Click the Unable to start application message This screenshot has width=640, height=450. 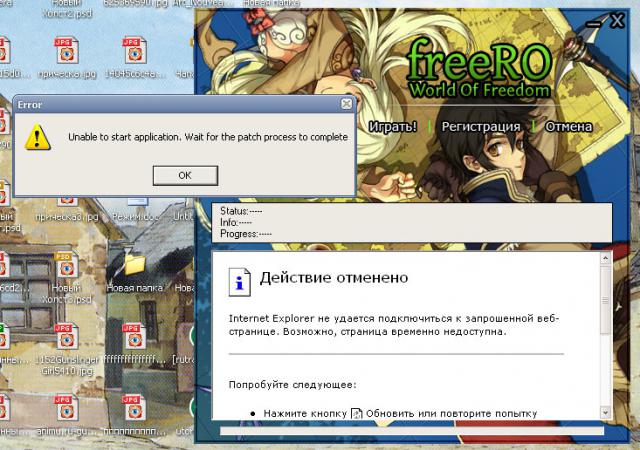tap(208, 137)
